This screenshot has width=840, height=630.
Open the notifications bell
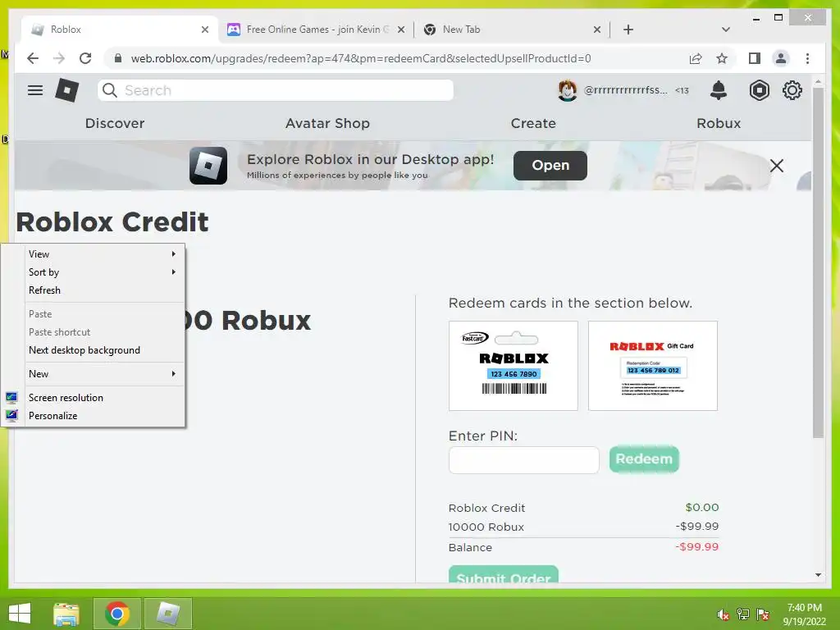[x=719, y=90]
